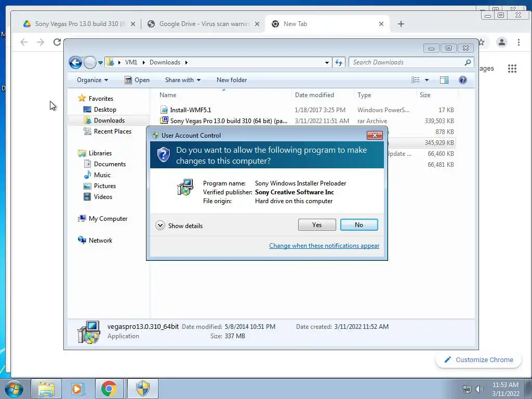The image size is (532, 399).
Task: Click Chrome reload page button
Action: (57, 42)
